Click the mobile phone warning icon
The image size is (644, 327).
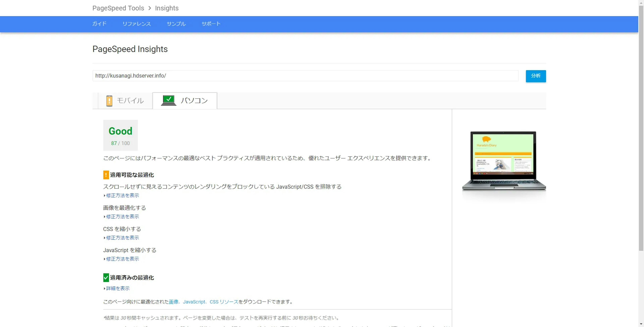[x=109, y=101]
